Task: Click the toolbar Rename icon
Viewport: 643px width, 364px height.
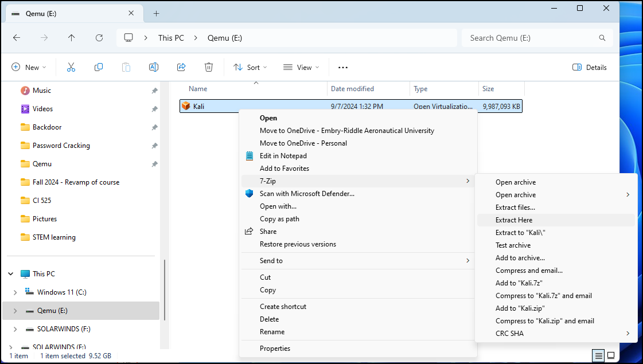Action: [153, 67]
